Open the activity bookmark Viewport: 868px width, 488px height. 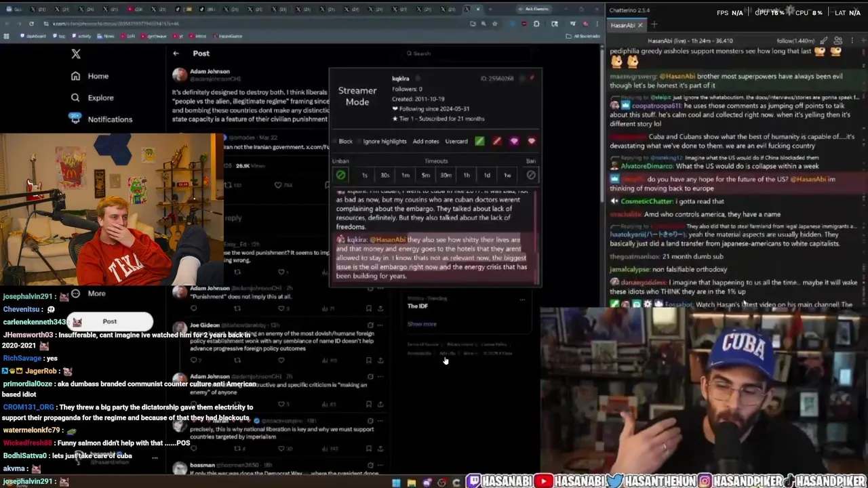[81, 36]
